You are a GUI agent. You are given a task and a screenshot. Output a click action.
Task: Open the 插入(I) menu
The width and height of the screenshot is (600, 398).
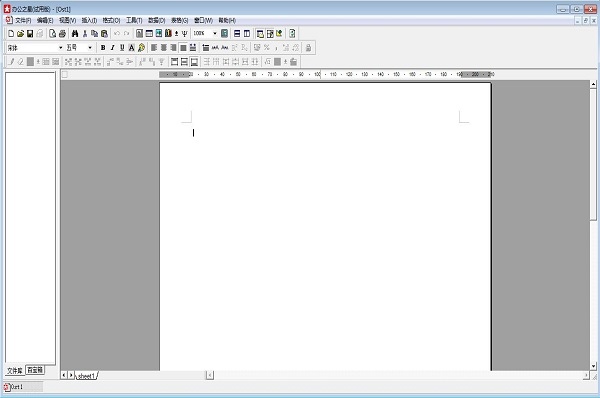[x=89, y=20]
